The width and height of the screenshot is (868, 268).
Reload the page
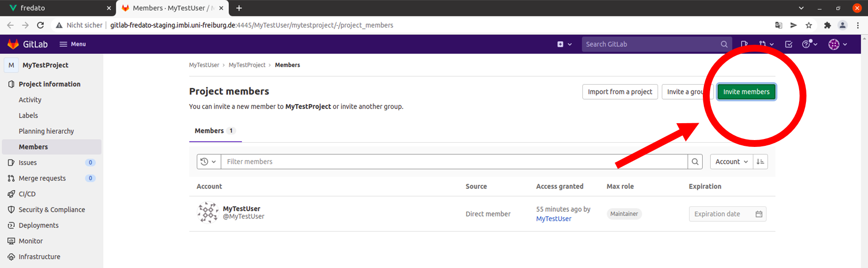41,25
